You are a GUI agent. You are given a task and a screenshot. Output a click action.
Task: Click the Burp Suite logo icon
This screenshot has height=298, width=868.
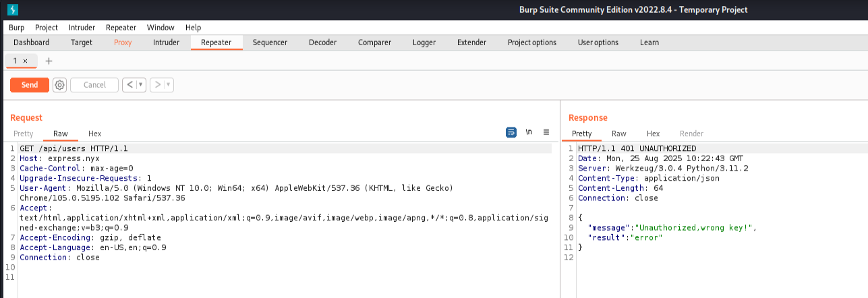pos(13,9)
